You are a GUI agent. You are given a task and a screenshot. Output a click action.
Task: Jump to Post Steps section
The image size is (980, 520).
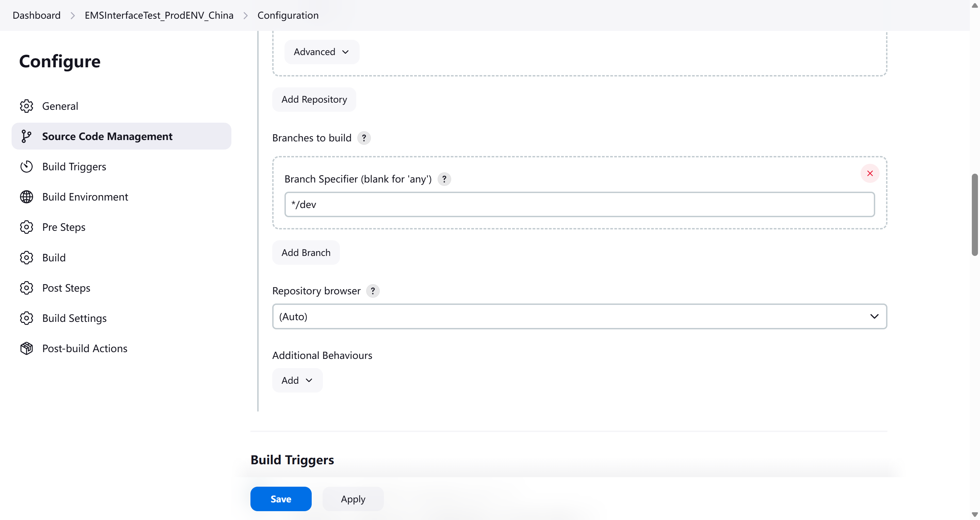click(x=66, y=288)
